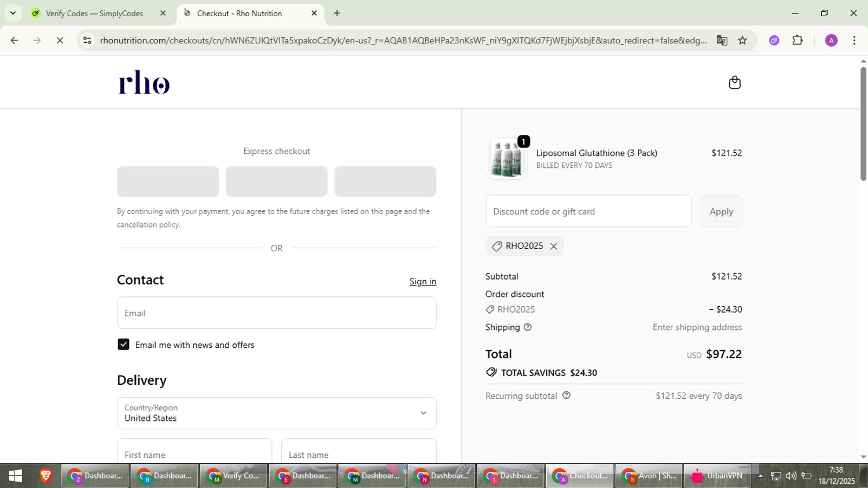This screenshot has width=868, height=488.
Task: Show hidden system tray icons
Action: (x=760, y=476)
